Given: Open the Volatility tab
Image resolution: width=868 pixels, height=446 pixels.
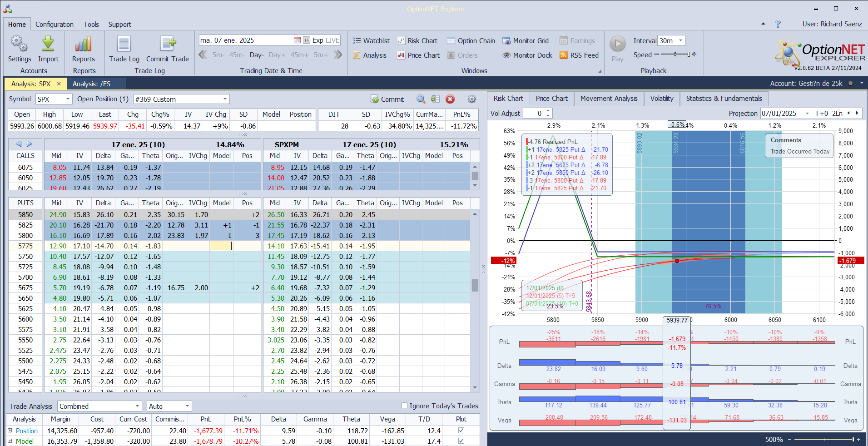Looking at the screenshot, I should pos(661,99).
